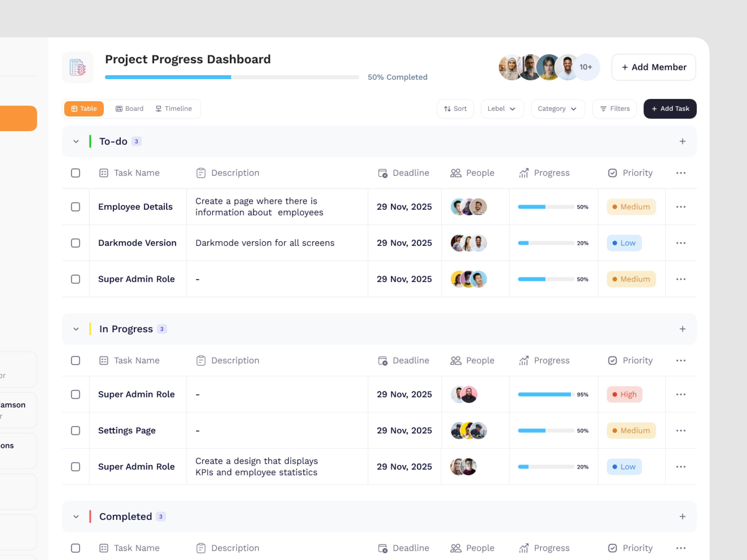The height and width of the screenshot is (560, 747).
Task: Click the High priority badge
Action: (624, 395)
